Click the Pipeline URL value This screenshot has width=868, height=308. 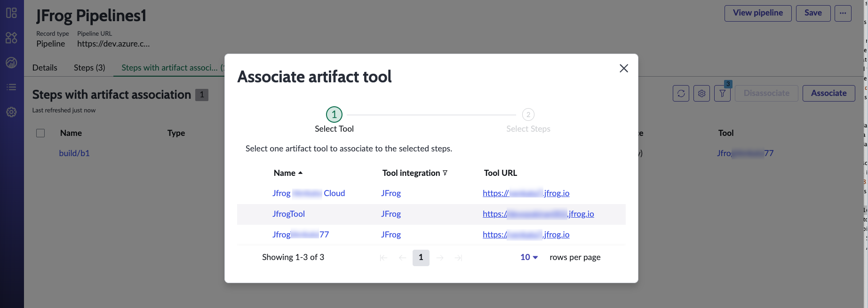pos(113,44)
